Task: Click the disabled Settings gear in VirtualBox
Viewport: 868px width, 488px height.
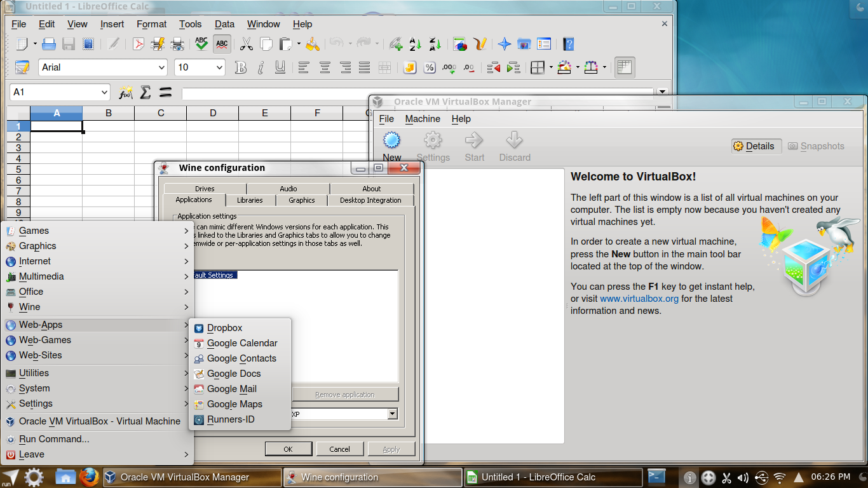Action: (x=433, y=147)
